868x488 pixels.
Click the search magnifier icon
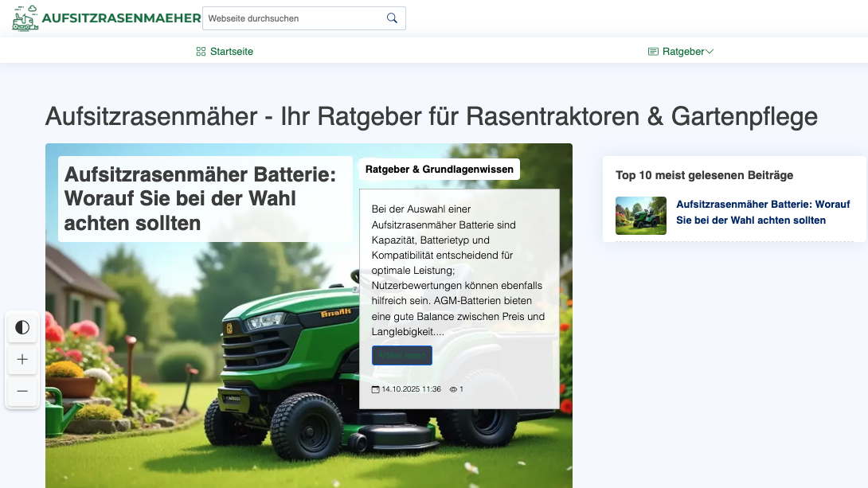391,18
